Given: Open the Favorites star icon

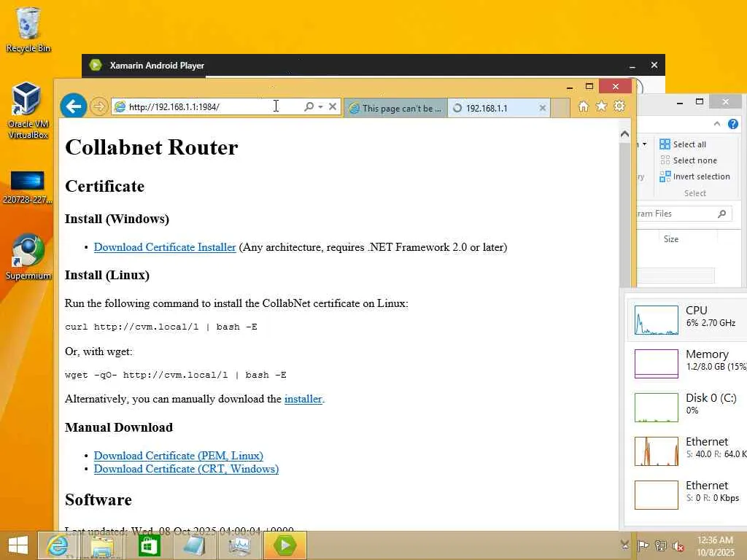Looking at the screenshot, I should click(x=601, y=106).
